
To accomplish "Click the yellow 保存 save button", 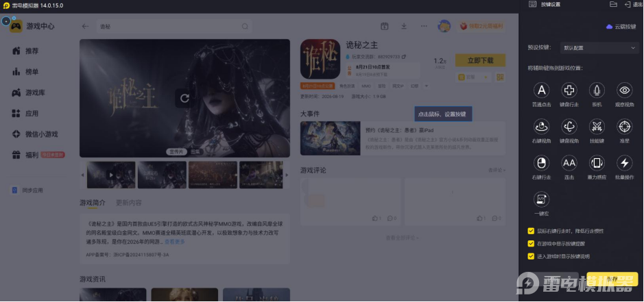I will [x=612, y=279].
